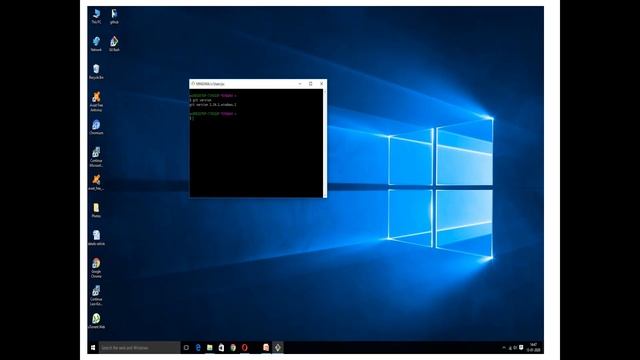Show hidden system tray icons

(504, 348)
